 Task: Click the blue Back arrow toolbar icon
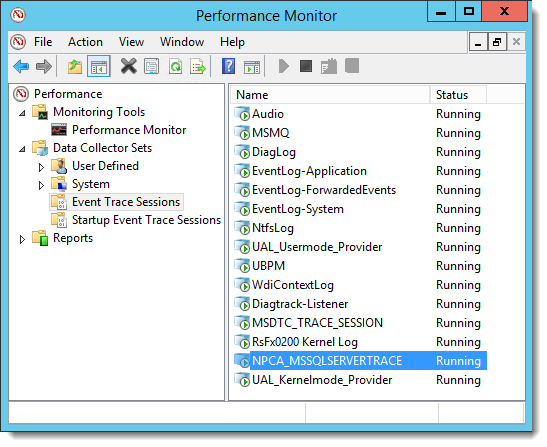(21, 66)
